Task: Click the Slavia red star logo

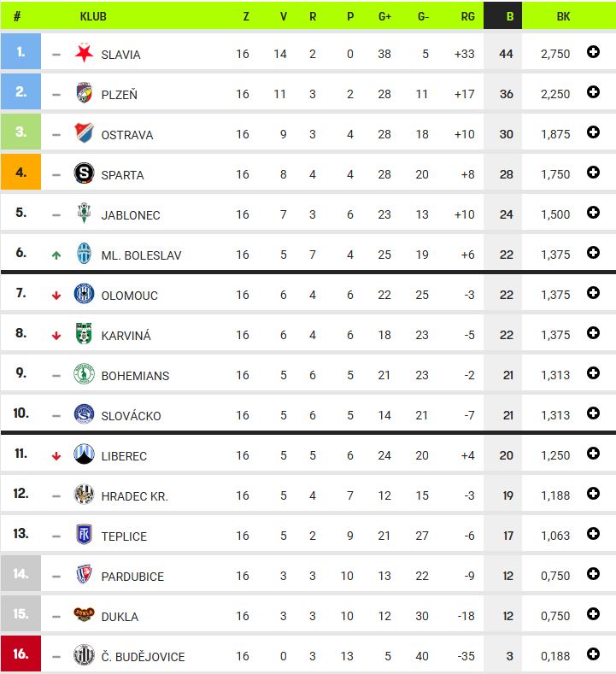Action: click(84, 53)
